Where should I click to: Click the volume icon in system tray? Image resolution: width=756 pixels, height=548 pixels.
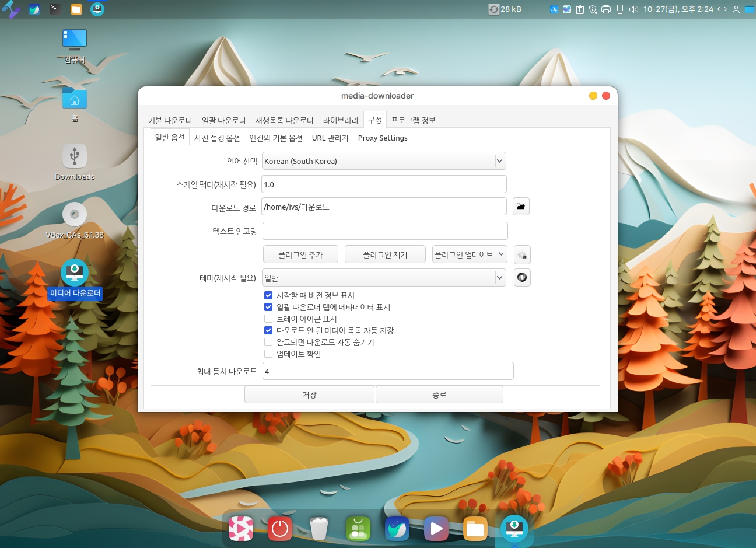(x=633, y=9)
